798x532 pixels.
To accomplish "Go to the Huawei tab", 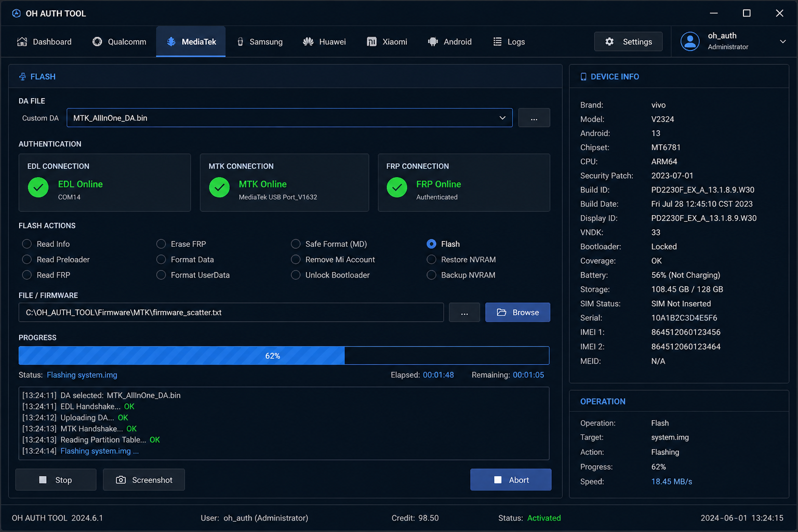I will (325, 42).
